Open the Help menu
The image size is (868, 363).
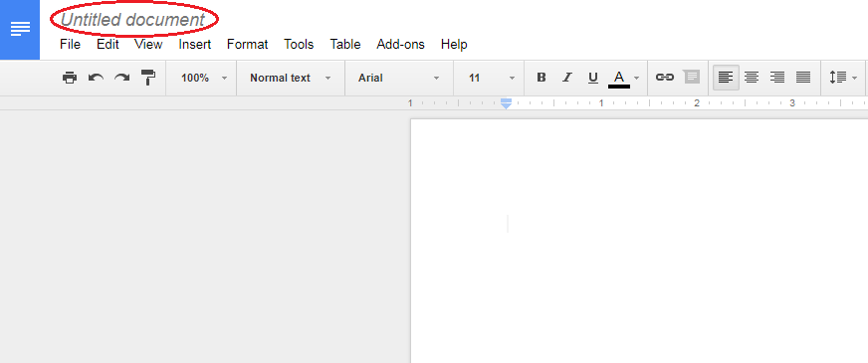tap(454, 45)
